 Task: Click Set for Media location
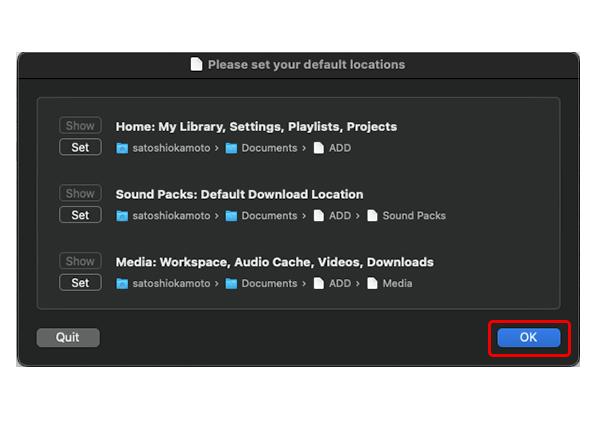coord(80,283)
